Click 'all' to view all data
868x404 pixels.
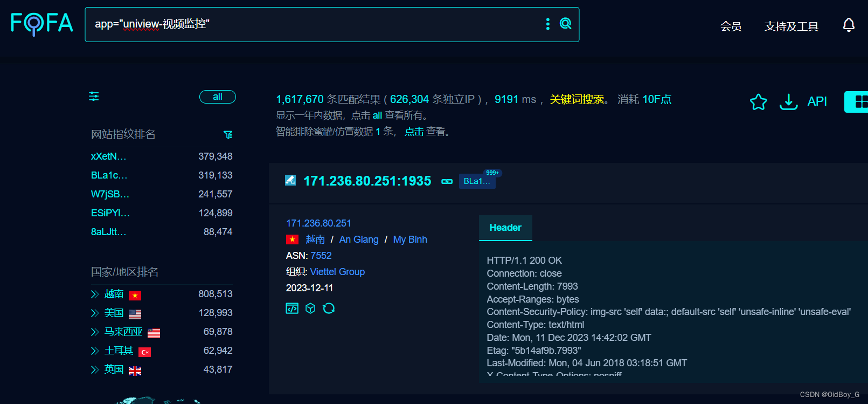(x=377, y=115)
